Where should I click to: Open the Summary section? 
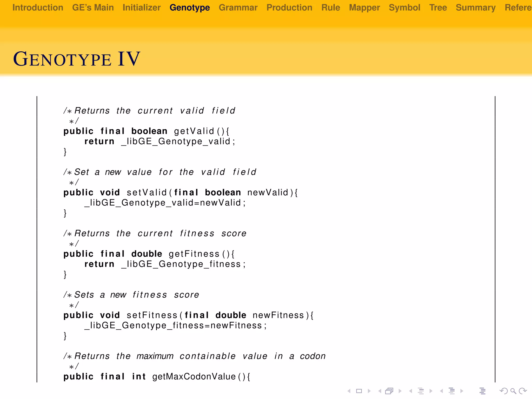(476, 8)
